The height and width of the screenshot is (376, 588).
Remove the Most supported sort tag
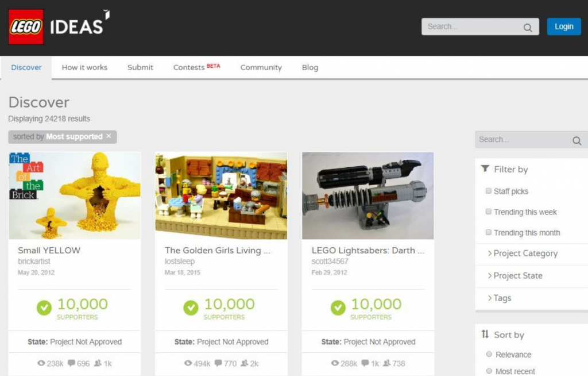point(109,136)
